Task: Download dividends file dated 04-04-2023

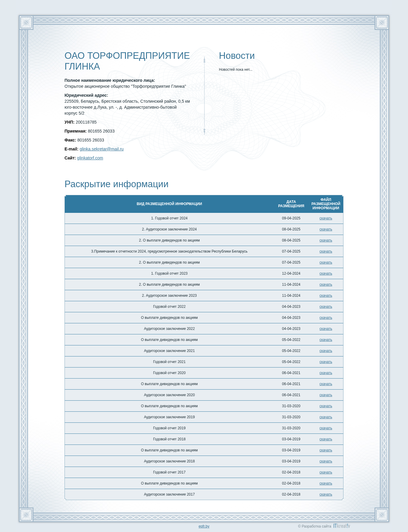Action: point(326,318)
